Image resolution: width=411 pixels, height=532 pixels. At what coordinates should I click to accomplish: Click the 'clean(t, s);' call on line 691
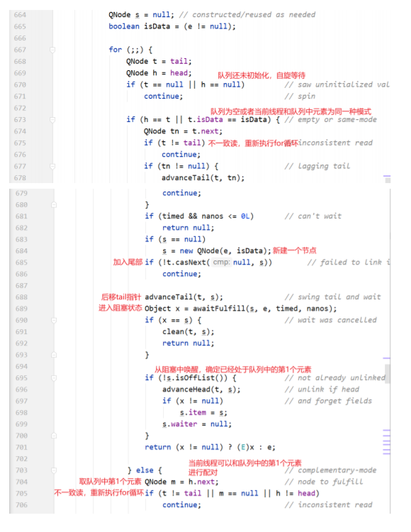(x=188, y=332)
